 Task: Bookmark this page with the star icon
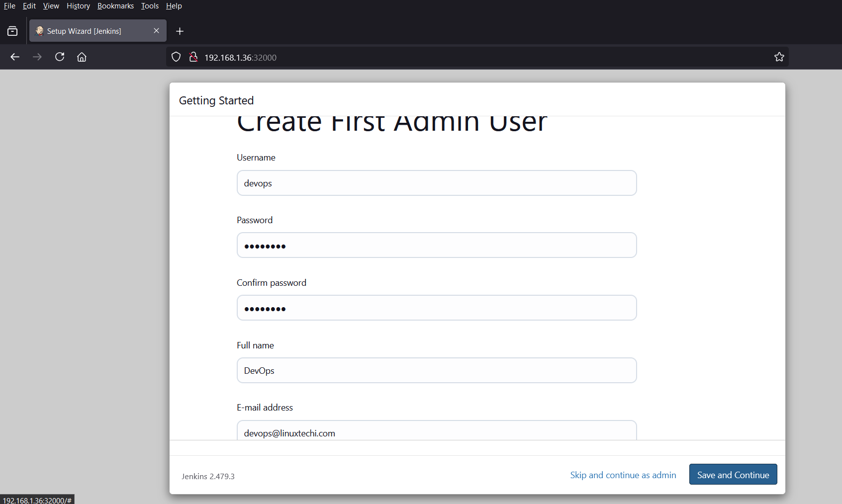pos(779,57)
